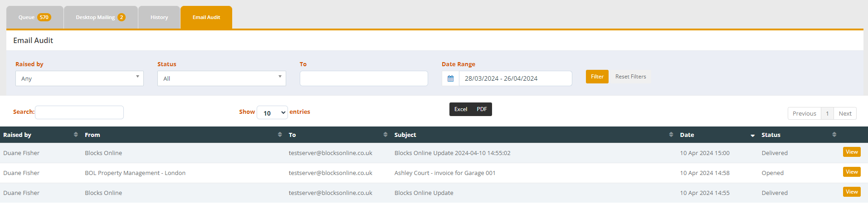Click the 'Email Audit' panel heading
The width and height of the screenshot is (868, 209).
click(x=33, y=40)
